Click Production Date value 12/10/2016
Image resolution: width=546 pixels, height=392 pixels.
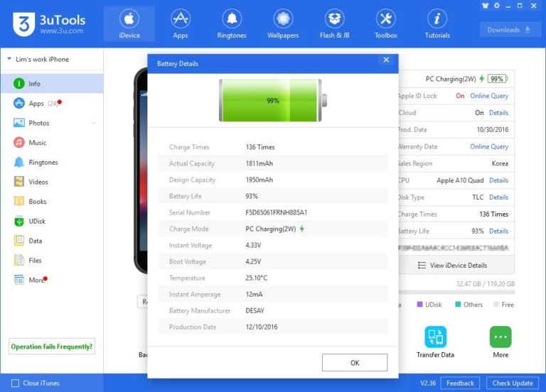coord(261,327)
